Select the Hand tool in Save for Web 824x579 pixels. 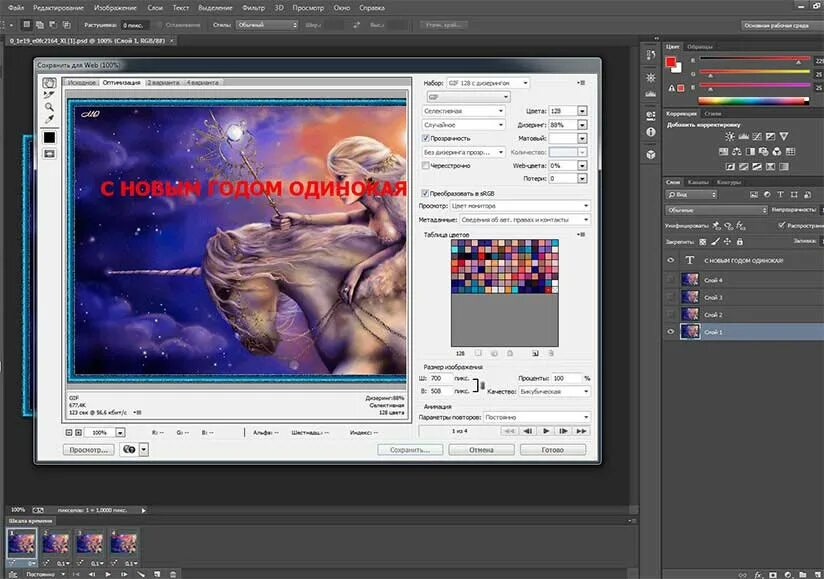click(49, 83)
